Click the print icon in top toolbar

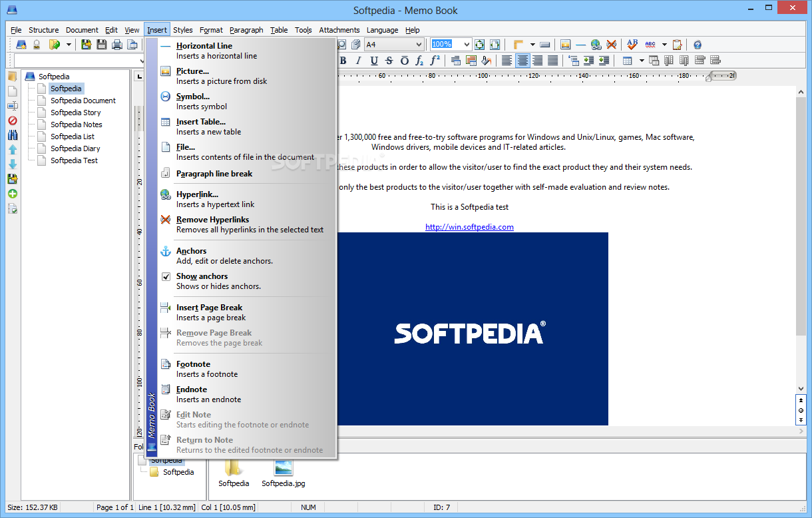[x=117, y=45]
